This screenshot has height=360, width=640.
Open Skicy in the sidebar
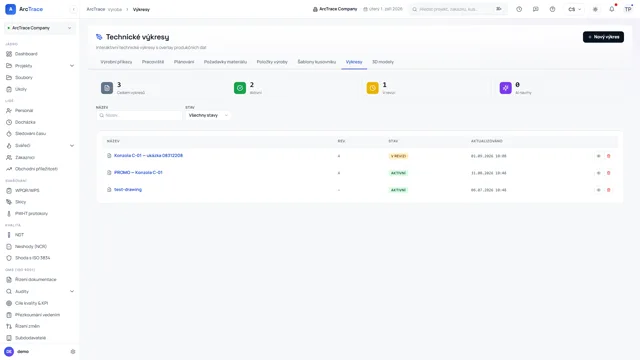[20, 202]
